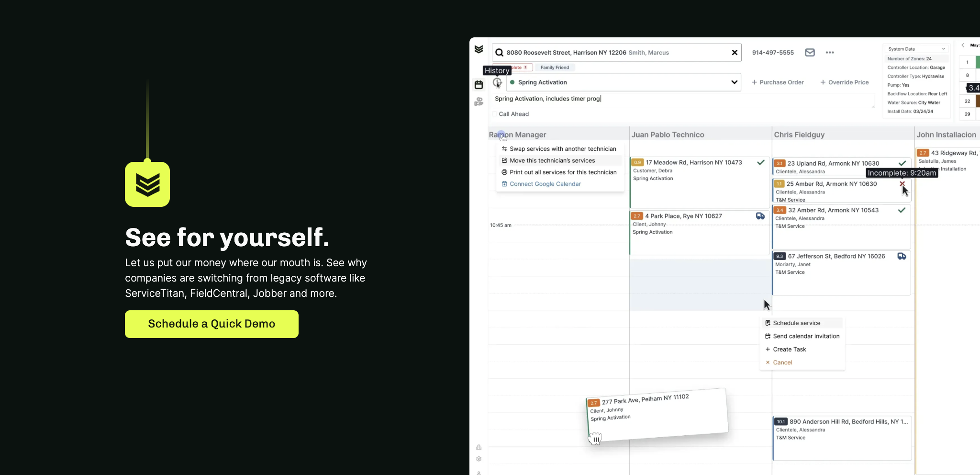
Task: Click the phone number 914-497-5555
Action: click(773, 53)
